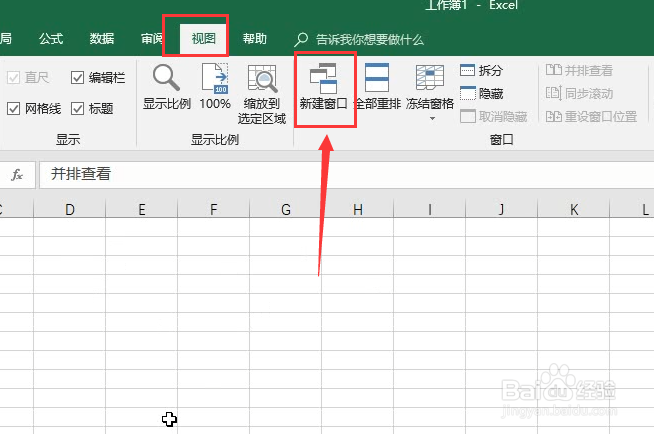Click the Insert Function fx button
The height and width of the screenshot is (434, 654).
(17, 174)
